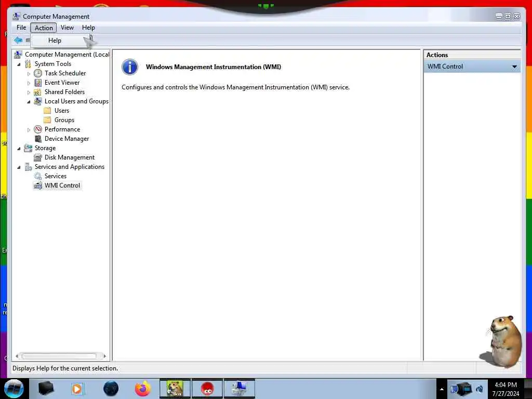The height and width of the screenshot is (399, 532).
Task: Choose Help in the Action dropdown
Action: pyautogui.click(x=60, y=41)
